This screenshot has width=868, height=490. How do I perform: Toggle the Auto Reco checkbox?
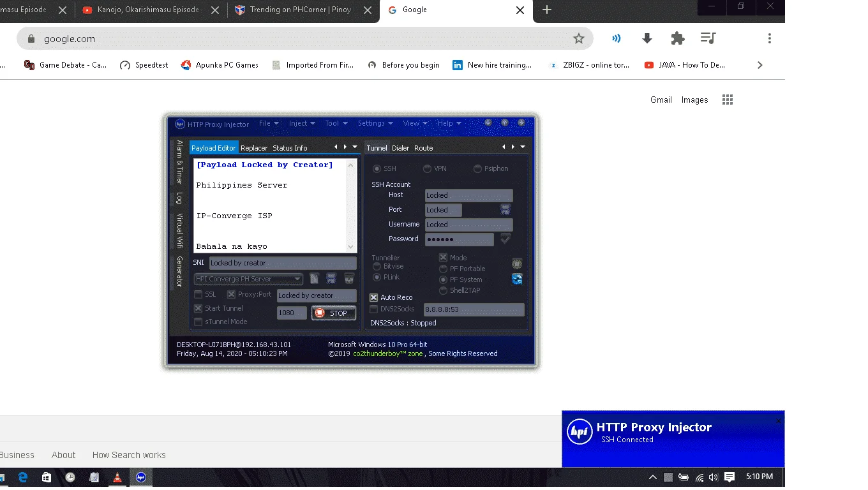374,297
